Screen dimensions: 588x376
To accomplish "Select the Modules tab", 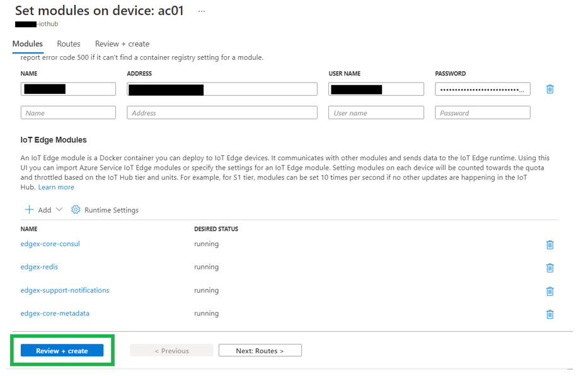I will coord(28,44).
